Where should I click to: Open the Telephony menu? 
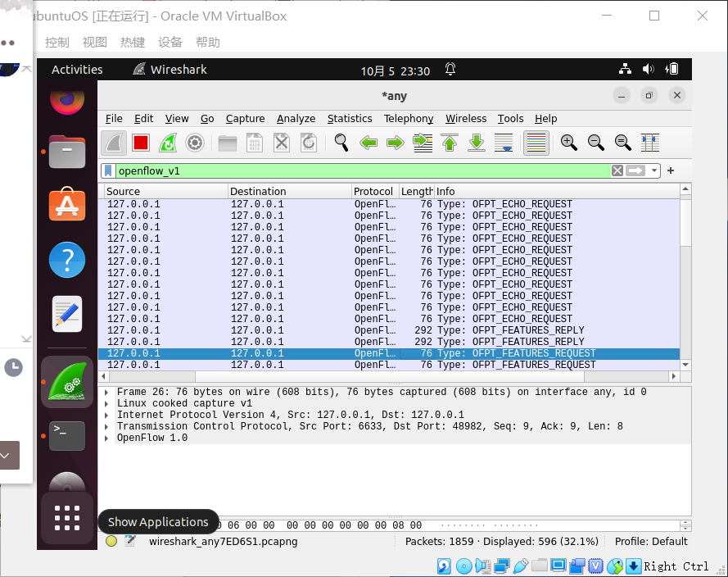coord(409,119)
